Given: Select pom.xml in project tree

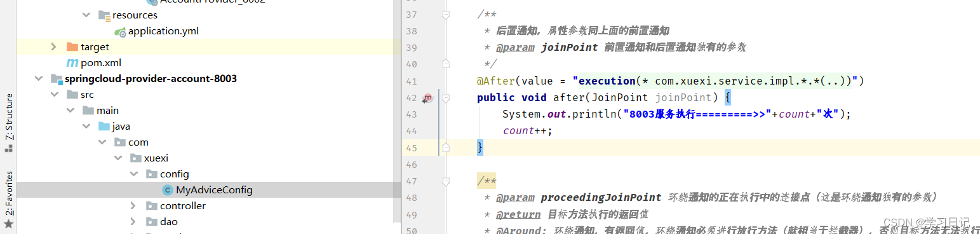Looking at the screenshot, I should tap(101, 63).
